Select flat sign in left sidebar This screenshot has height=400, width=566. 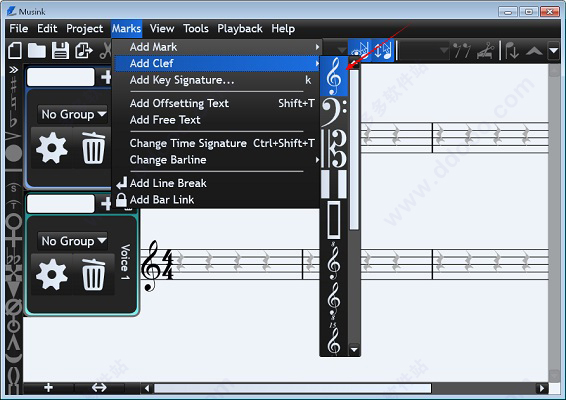(13, 119)
